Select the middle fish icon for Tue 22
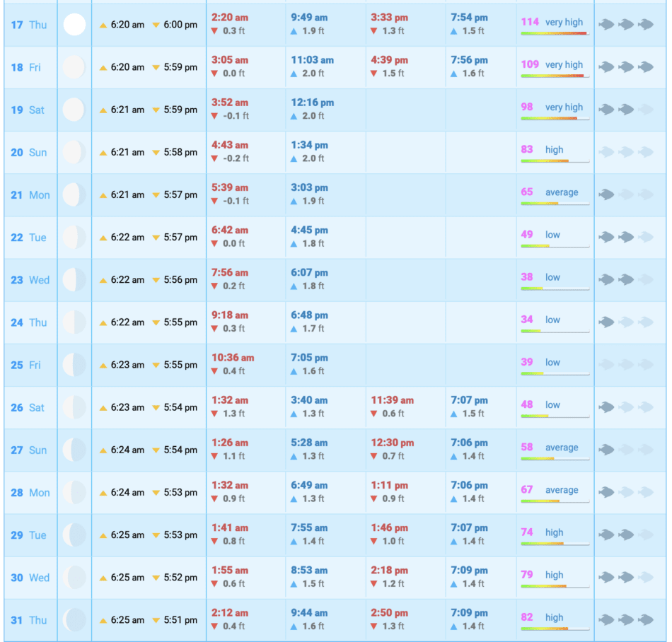Viewport: 672px width, 642px height. [625, 237]
